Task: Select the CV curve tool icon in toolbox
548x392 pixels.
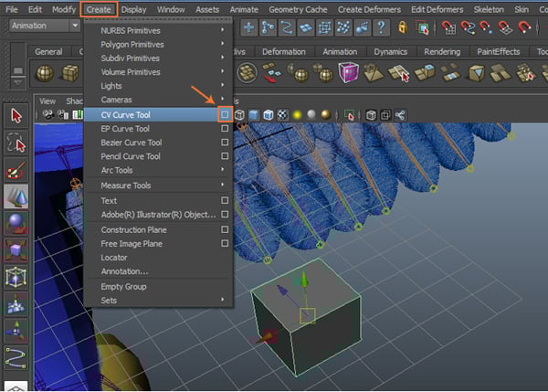Action: tap(16, 358)
